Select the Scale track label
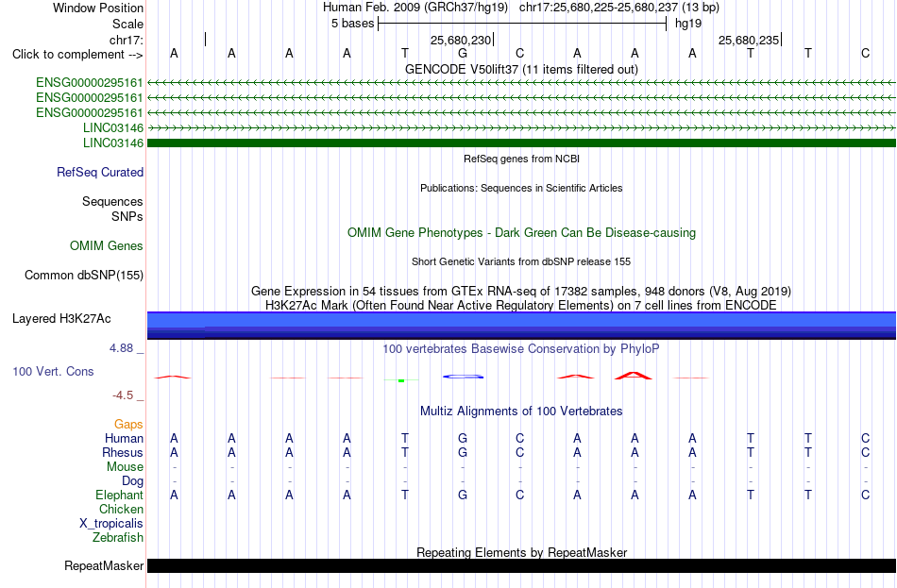The height and width of the screenshot is (588, 897). click(x=128, y=24)
